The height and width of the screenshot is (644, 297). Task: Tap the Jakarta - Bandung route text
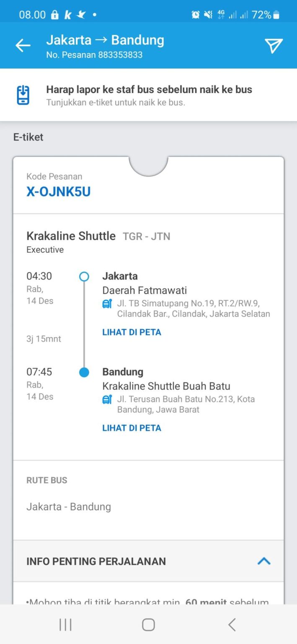[68, 506]
